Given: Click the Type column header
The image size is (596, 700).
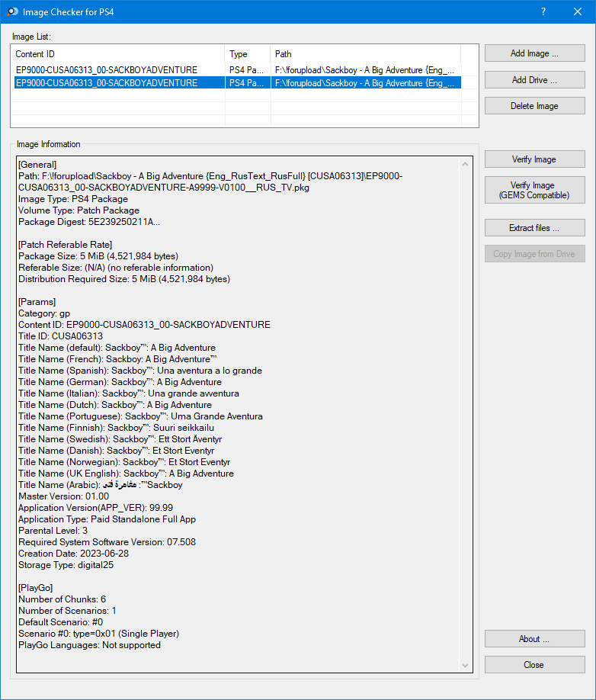Looking at the screenshot, I should pyautogui.click(x=248, y=54).
